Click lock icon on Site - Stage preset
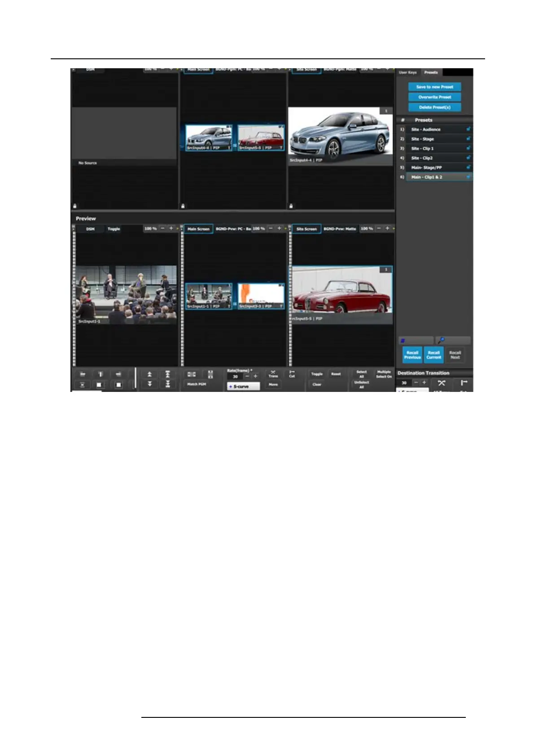This screenshot has height=756, width=534. [x=468, y=139]
